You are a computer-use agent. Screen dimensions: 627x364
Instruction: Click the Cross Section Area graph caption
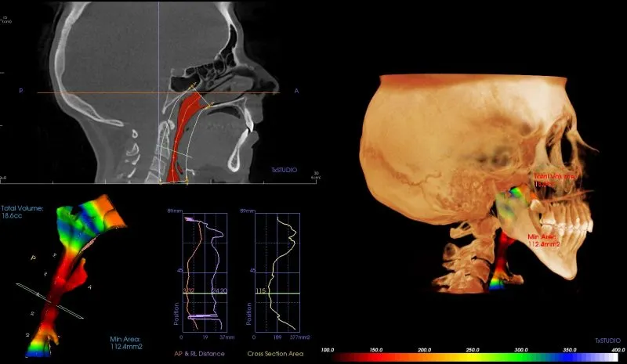275,354
